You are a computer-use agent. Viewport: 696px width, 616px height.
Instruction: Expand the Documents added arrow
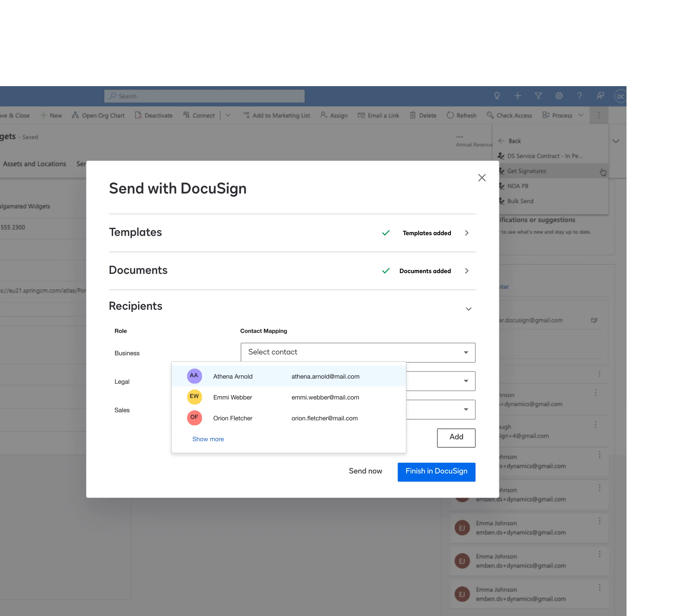tap(467, 271)
